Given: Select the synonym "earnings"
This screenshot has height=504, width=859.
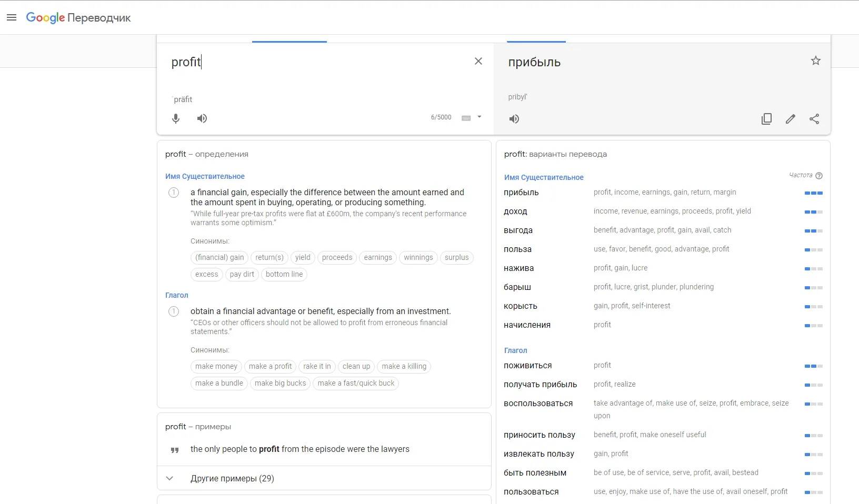Looking at the screenshot, I should click(377, 257).
